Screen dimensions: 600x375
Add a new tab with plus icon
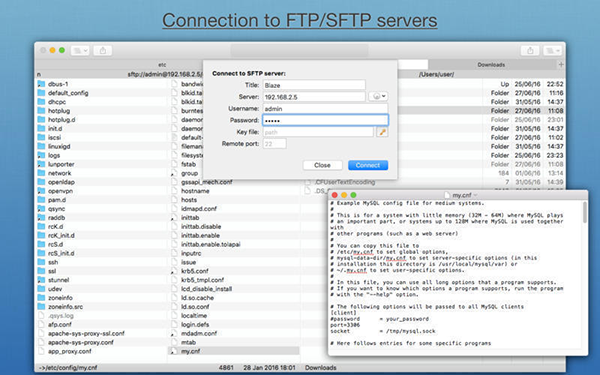561,65
